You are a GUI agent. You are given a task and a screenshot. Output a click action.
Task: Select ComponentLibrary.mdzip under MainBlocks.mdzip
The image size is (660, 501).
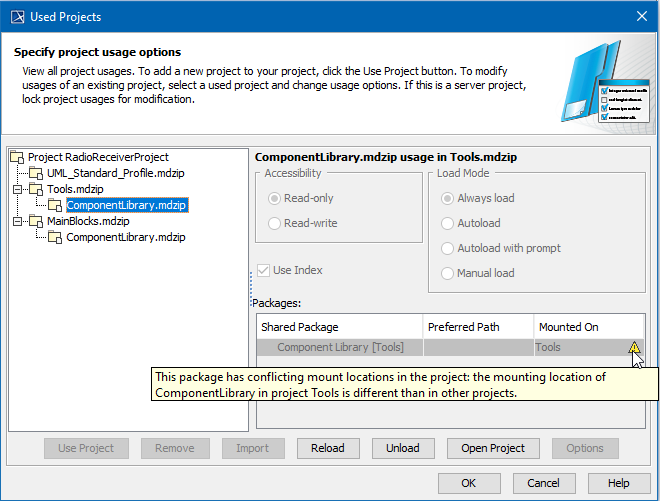pos(125,237)
